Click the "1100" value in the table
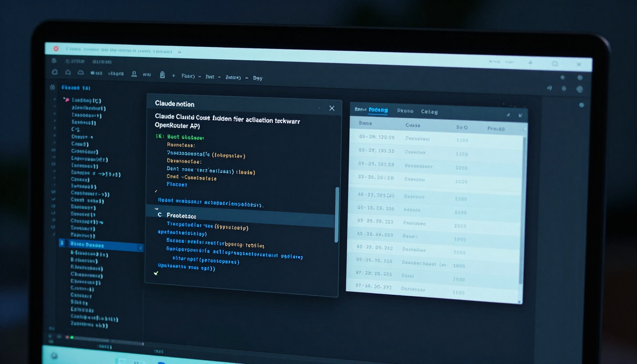 click(458, 292)
